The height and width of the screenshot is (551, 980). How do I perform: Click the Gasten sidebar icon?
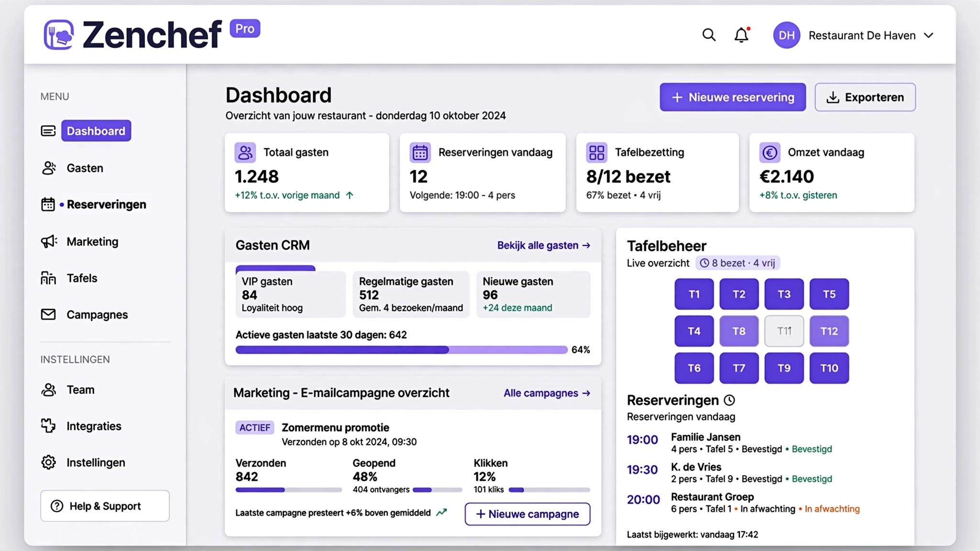pos(48,168)
